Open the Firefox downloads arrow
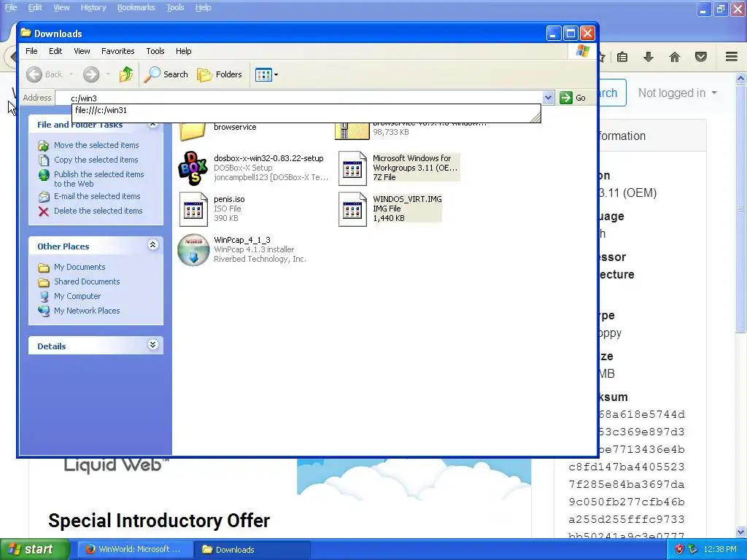747x560 pixels. pyautogui.click(x=648, y=57)
